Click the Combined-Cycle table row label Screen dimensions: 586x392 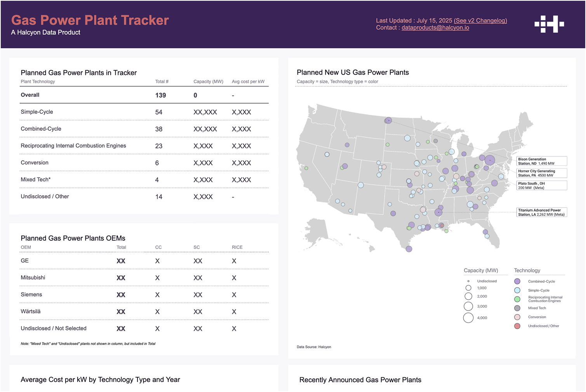pyautogui.click(x=41, y=129)
